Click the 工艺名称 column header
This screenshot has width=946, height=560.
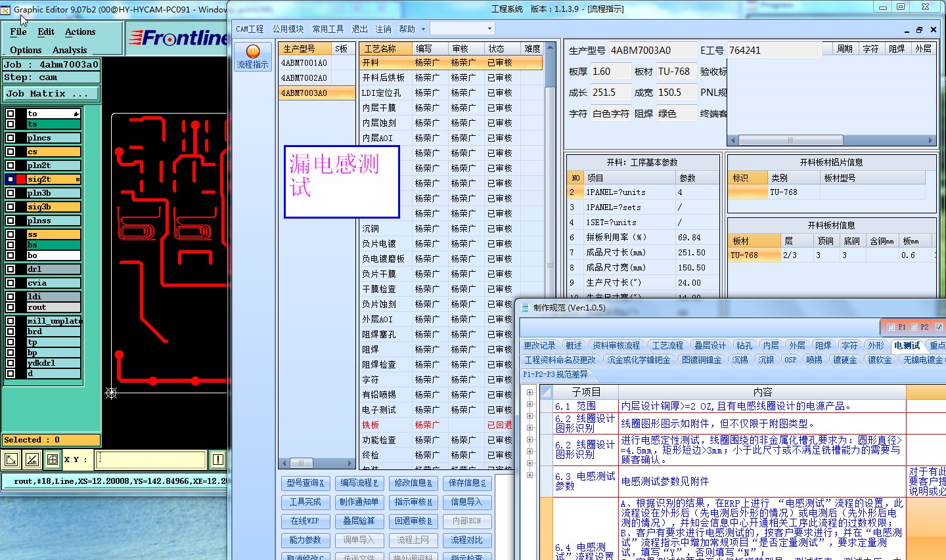pyautogui.click(x=386, y=49)
